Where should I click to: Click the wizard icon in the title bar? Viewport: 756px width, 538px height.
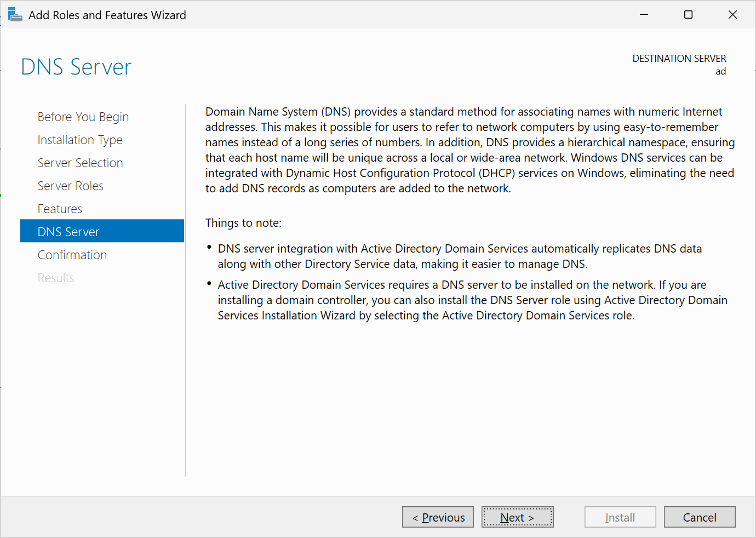(x=15, y=14)
